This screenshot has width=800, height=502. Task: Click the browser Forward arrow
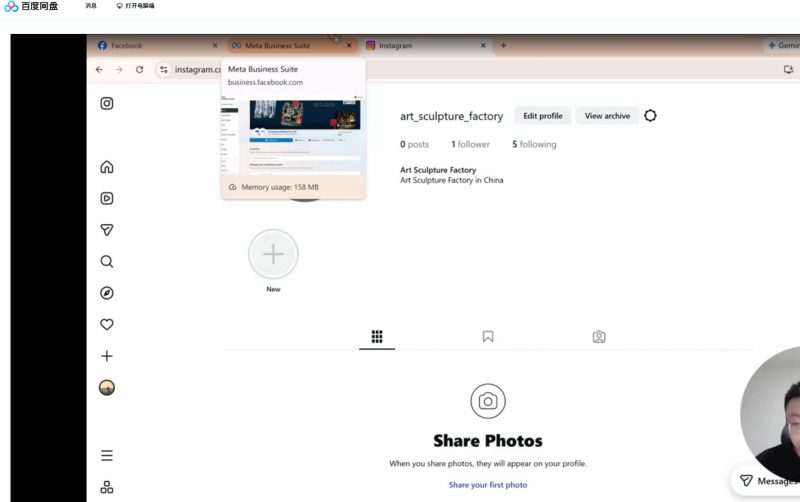pos(119,69)
